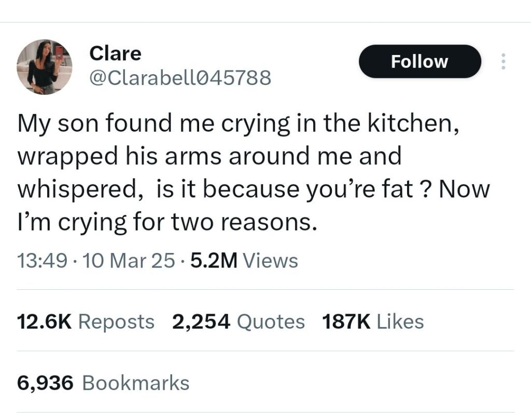Show the Likes list label
This screenshot has height=420, width=531.
pyautogui.click(x=400, y=321)
